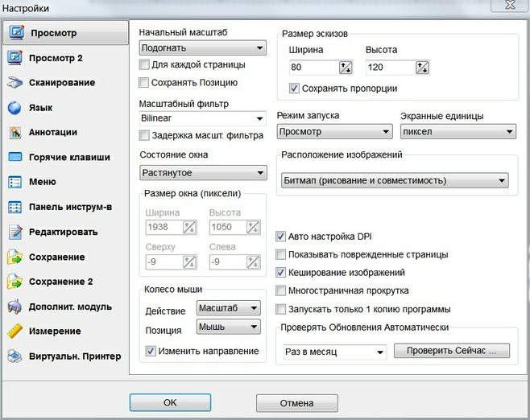Click thumbnail Высота spinner arrows
The width and height of the screenshot is (530, 420).
(422, 68)
